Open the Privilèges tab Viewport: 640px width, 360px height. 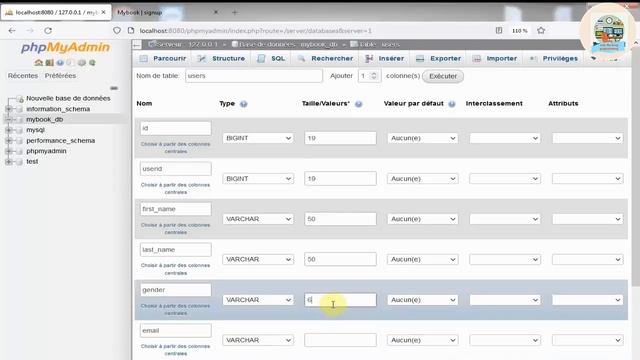554,58
